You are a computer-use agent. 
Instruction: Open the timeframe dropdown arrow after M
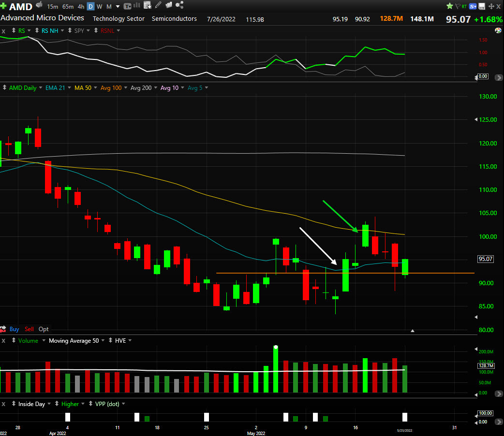pyautogui.click(x=118, y=6)
